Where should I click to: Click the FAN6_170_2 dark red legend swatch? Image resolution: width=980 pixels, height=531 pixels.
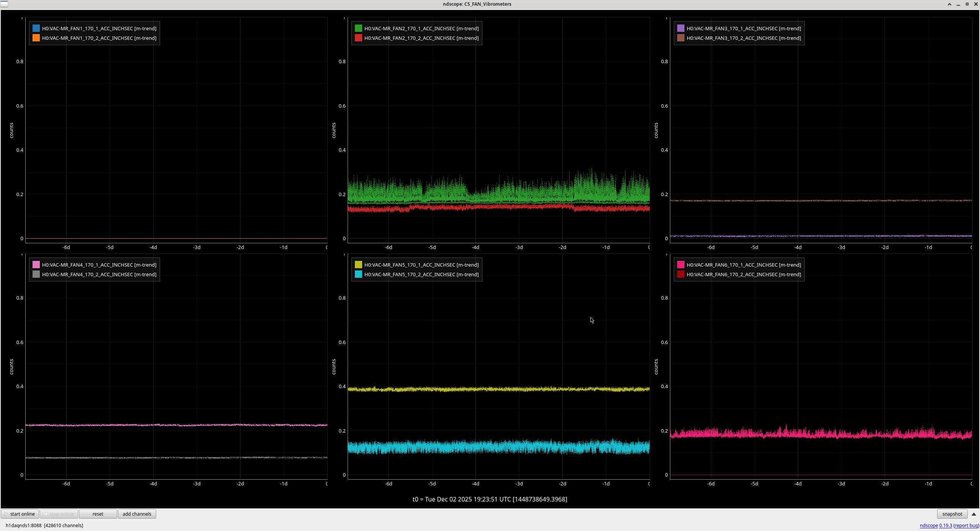[x=681, y=274]
